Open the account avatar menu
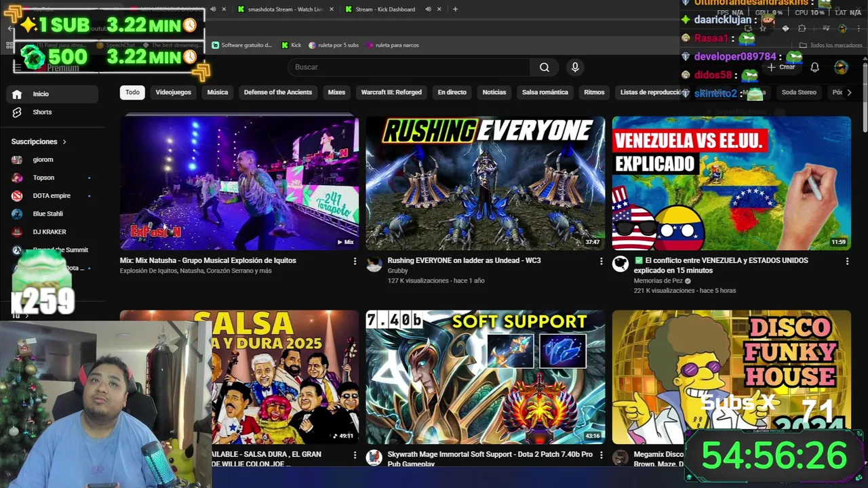Image resolution: width=868 pixels, height=488 pixels. 841,67
